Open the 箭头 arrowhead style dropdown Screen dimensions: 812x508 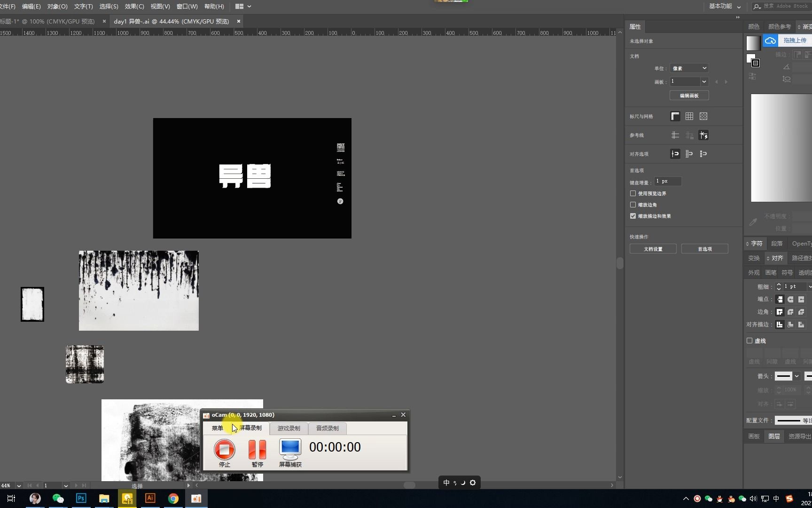coord(797,376)
